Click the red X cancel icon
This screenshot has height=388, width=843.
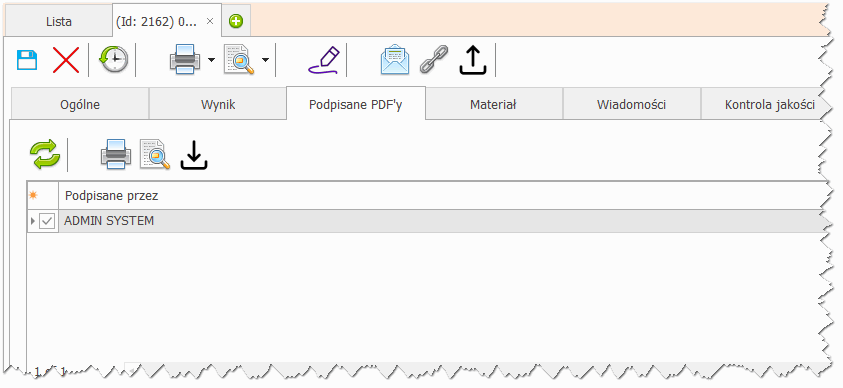click(66, 60)
